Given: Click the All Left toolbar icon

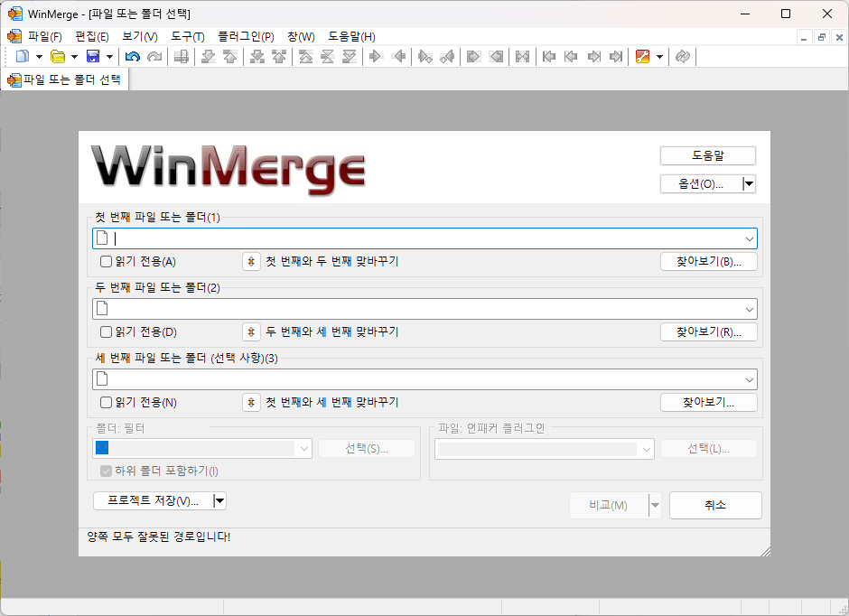Looking at the screenshot, I should [496, 56].
